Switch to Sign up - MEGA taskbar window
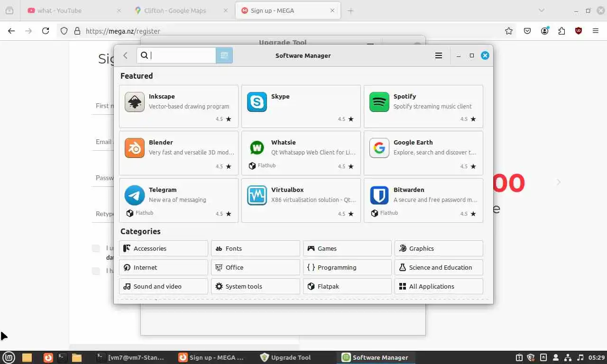The width and height of the screenshot is (607, 364). [x=212, y=357]
